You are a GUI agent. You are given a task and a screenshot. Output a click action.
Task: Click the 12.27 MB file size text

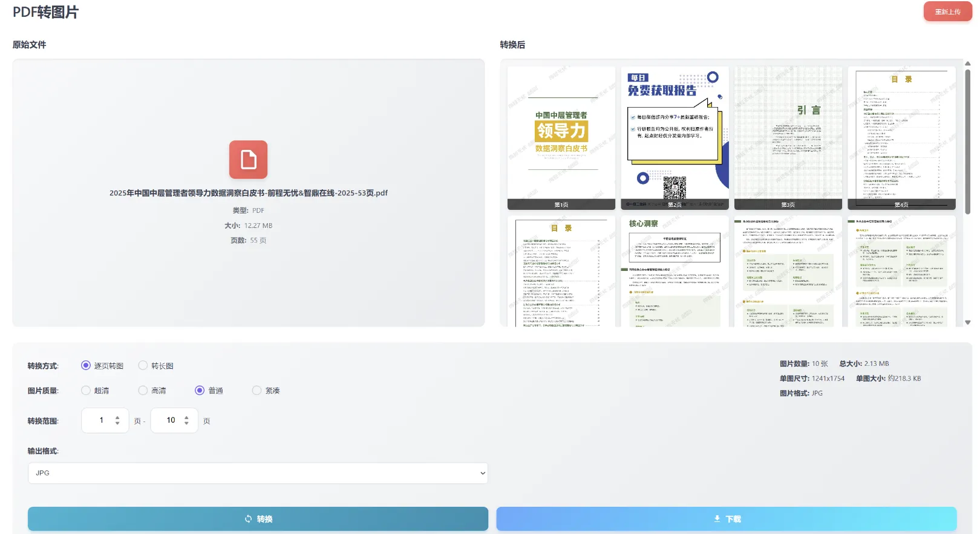258,226
